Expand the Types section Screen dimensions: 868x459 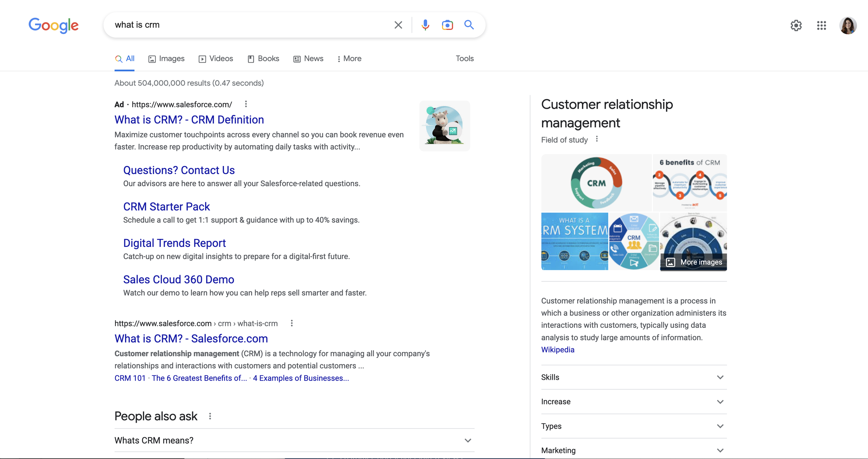click(x=634, y=426)
